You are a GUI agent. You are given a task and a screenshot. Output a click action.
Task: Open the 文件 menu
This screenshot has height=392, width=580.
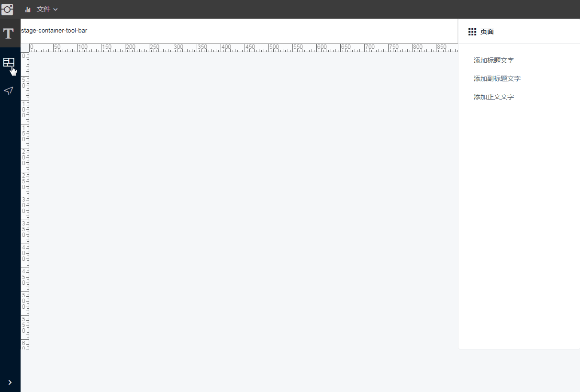pos(43,10)
